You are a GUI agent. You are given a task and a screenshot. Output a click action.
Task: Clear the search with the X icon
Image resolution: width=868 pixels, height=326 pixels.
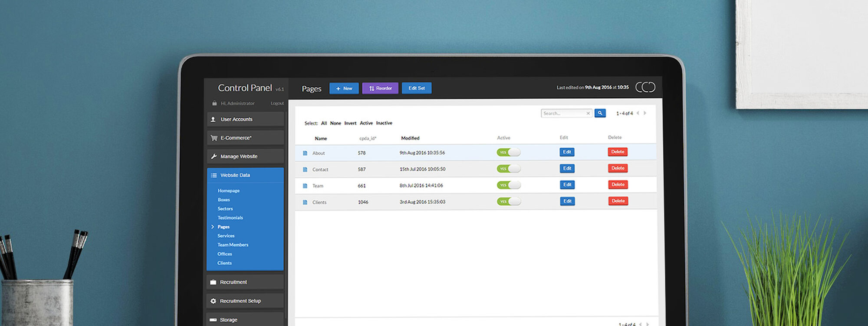click(x=589, y=113)
